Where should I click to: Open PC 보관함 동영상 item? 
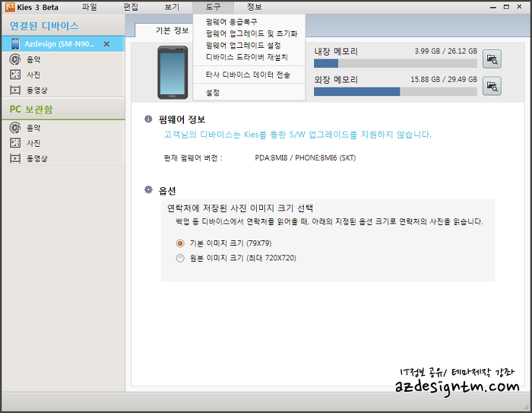(37, 158)
